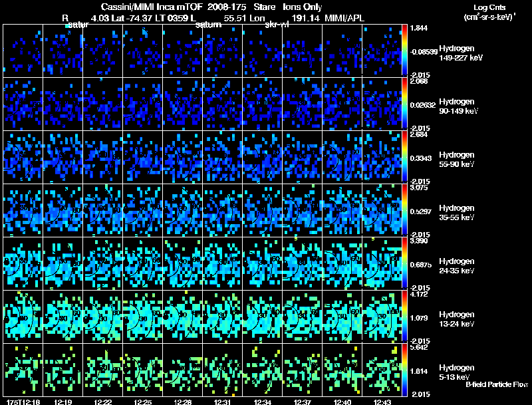
Task: Click the '191.14' longitude value in header
Action: 306,18
